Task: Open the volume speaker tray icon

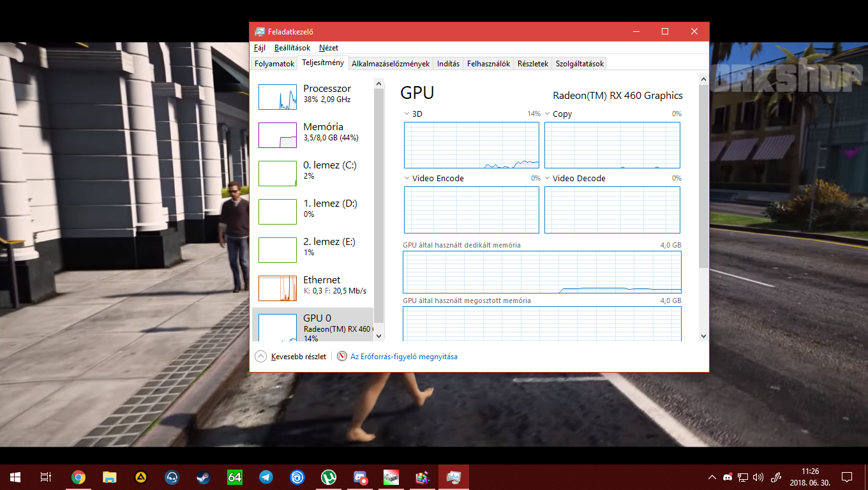Action: point(758,477)
